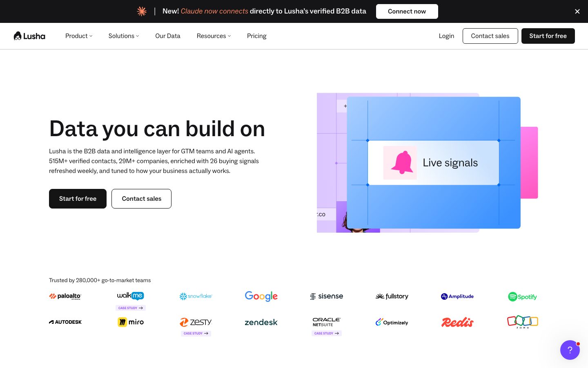Viewport: 588px width, 368px height.
Task: Click the Login link
Action: pyautogui.click(x=446, y=36)
